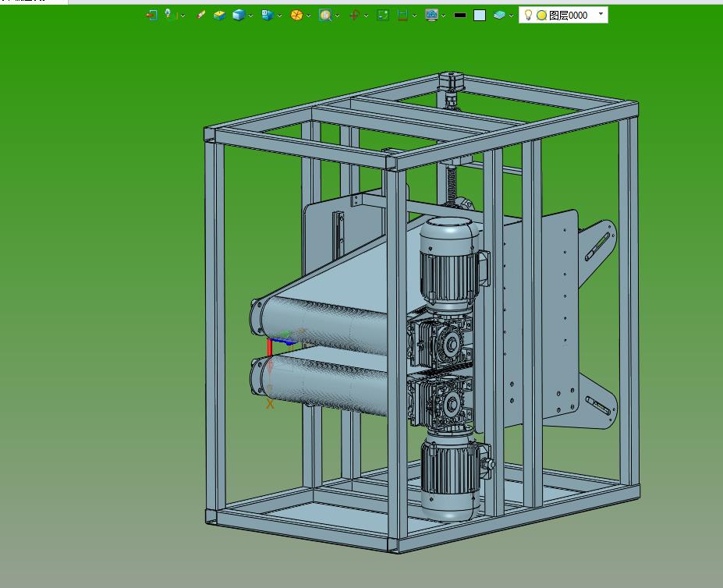The width and height of the screenshot is (723, 588).
Task: Click the yellow-topped box section icon
Action: click(x=219, y=16)
